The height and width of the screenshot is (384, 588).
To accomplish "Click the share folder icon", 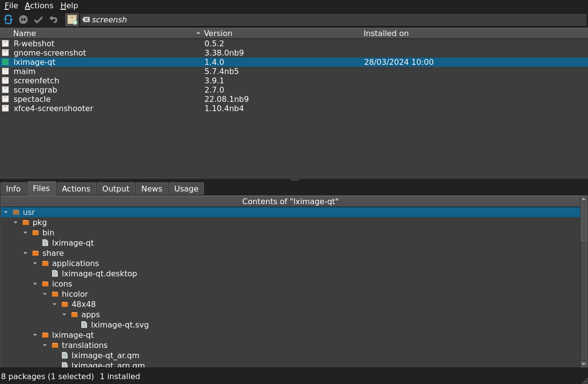I will 36,253.
